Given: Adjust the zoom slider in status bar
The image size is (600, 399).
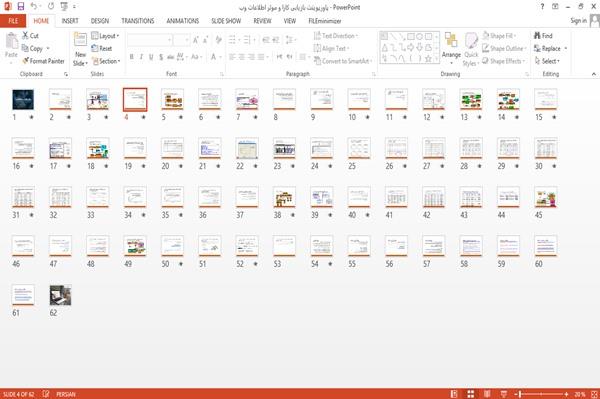Looking at the screenshot, I should [x=541, y=394].
